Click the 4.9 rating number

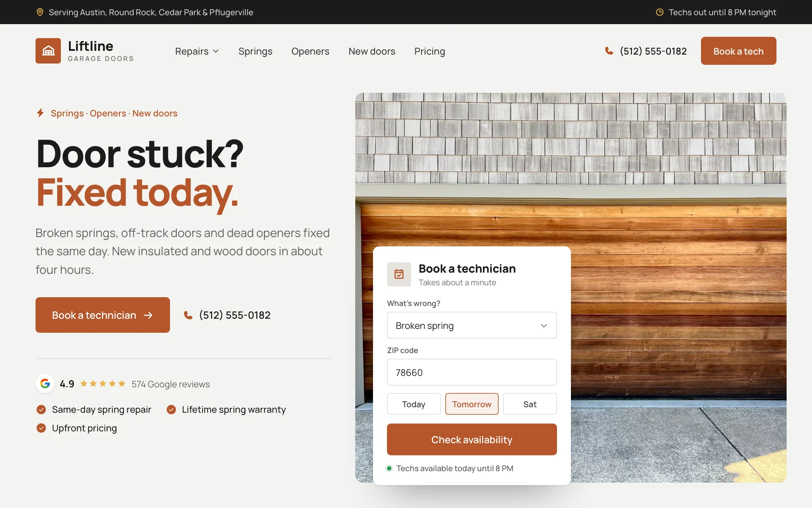pyautogui.click(x=67, y=384)
